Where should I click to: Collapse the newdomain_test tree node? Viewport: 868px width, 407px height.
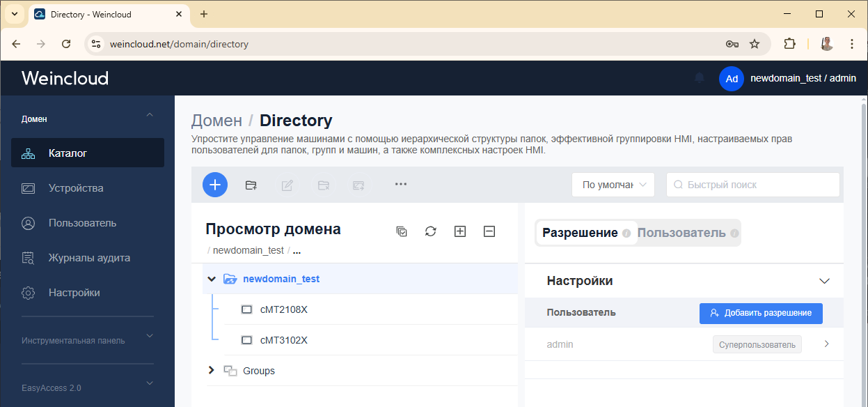[212, 279]
